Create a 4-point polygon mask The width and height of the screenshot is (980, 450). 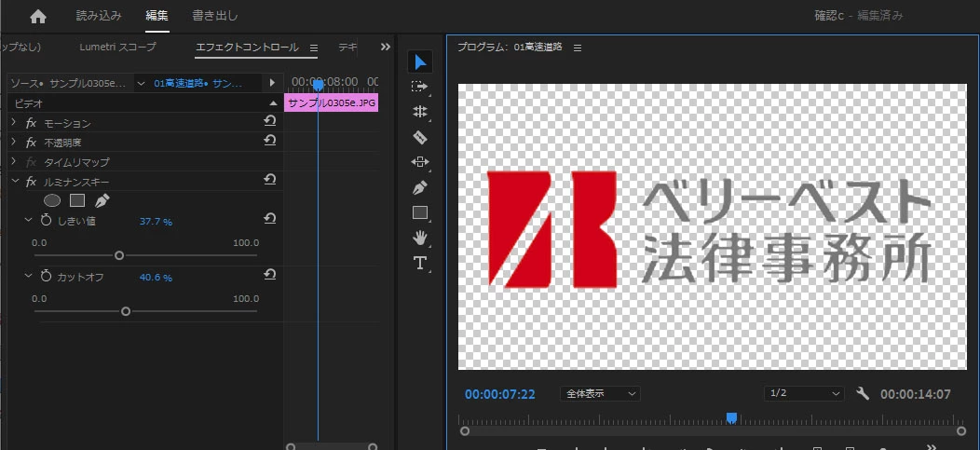(x=77, y=200)
